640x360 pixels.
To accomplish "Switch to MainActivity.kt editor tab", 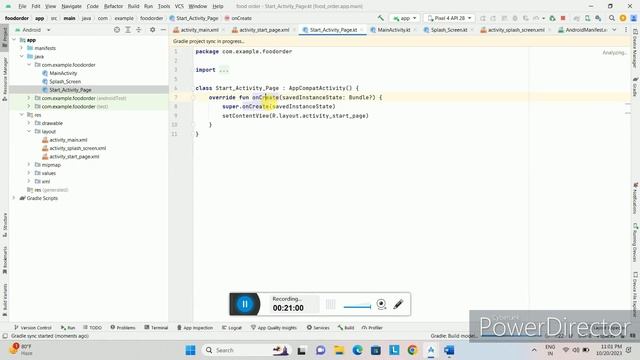I will tap(393, 30).
